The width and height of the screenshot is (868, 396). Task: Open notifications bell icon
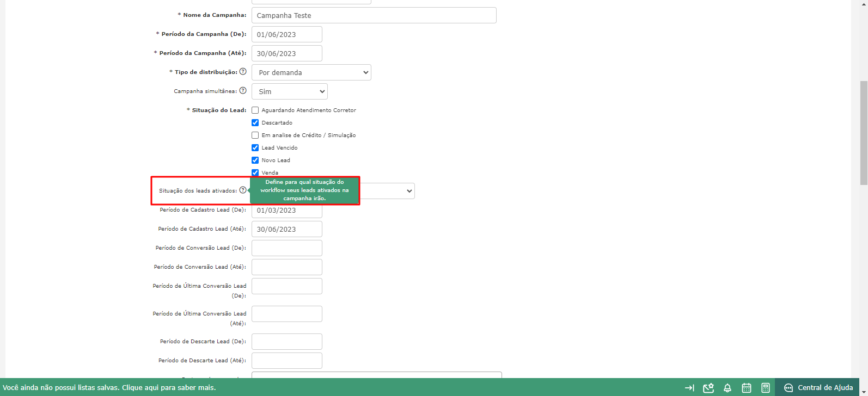[728, 388]
